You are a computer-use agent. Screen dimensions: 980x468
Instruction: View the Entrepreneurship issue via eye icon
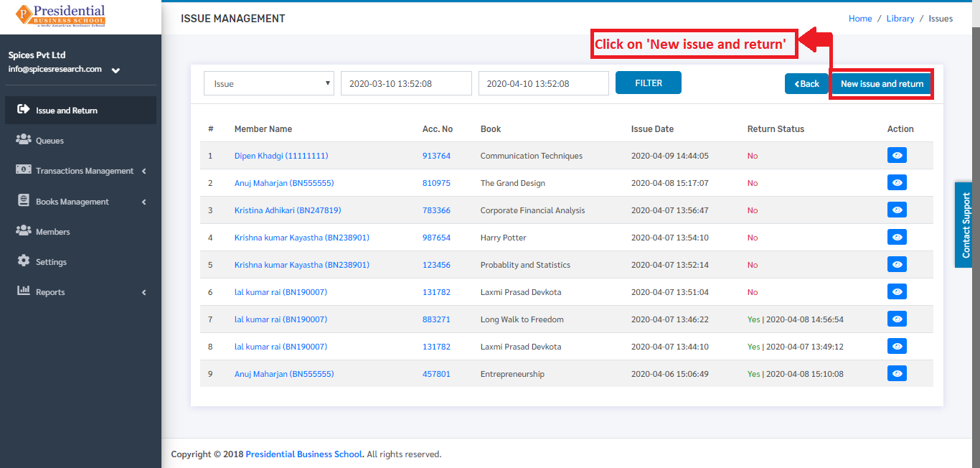point(897,373)
